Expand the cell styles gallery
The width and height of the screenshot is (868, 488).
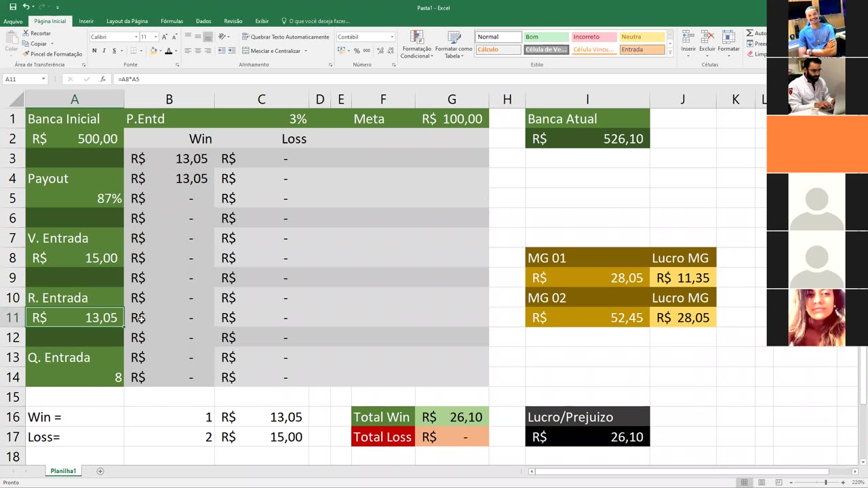point(670,52)
